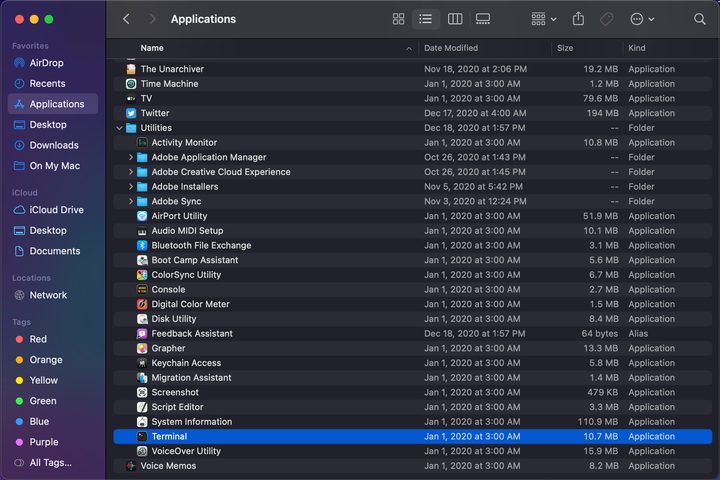
Task: Open the group-by options dropdown
Action: point(544,19)
